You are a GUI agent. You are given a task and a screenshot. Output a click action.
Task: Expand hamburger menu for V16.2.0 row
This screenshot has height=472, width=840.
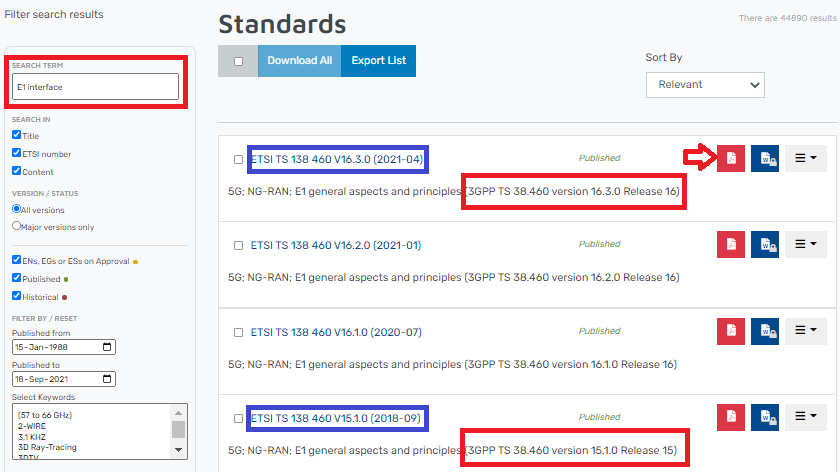pyautogui.click(x=805, y=245)
